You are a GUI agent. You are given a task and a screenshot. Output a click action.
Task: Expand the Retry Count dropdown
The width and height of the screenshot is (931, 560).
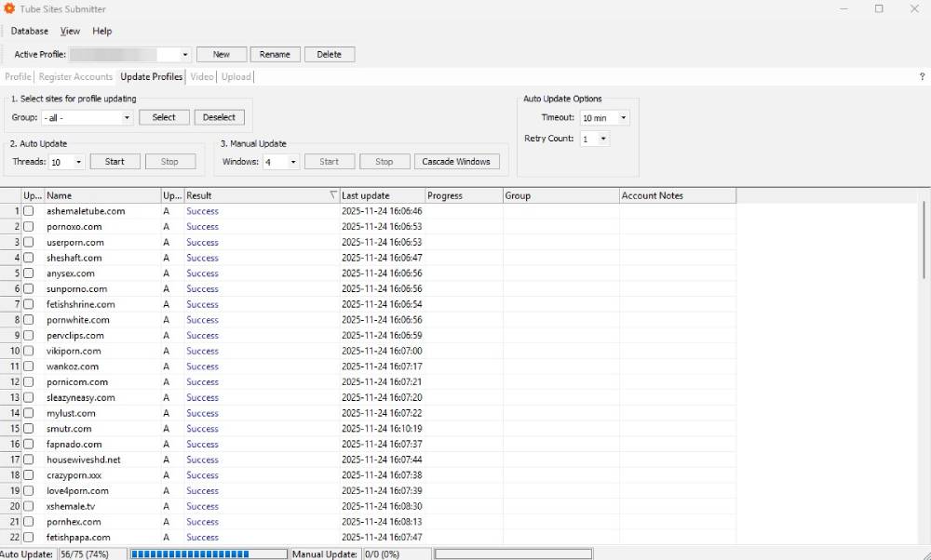pos(603,140)
